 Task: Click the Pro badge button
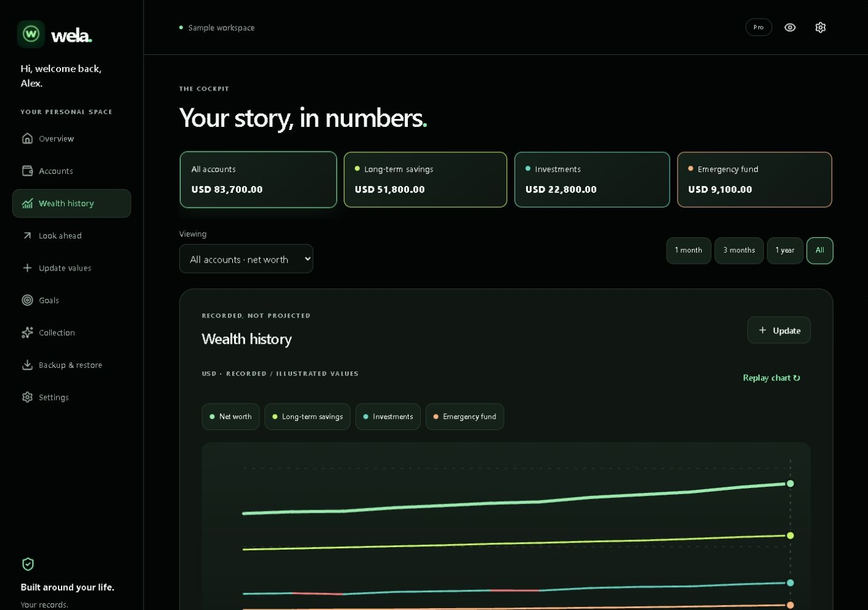(758, 27)
